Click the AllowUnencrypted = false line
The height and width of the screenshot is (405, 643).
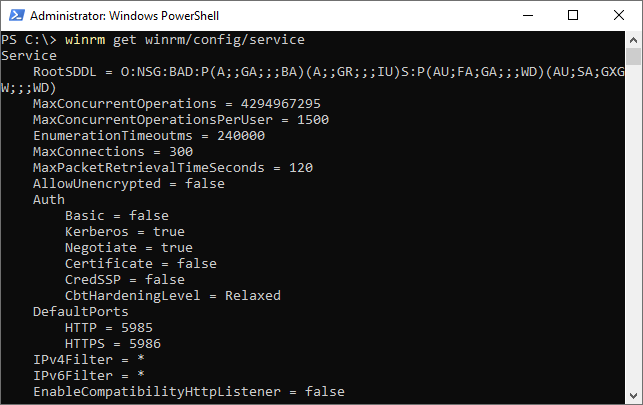129,184
